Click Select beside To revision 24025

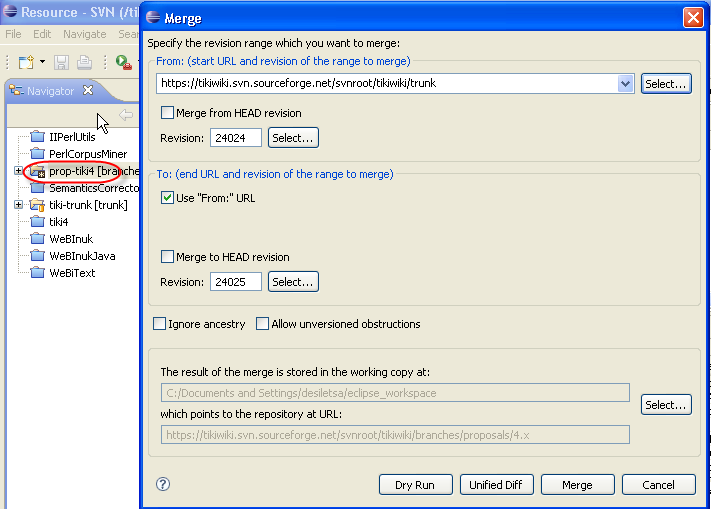[293, 282]
